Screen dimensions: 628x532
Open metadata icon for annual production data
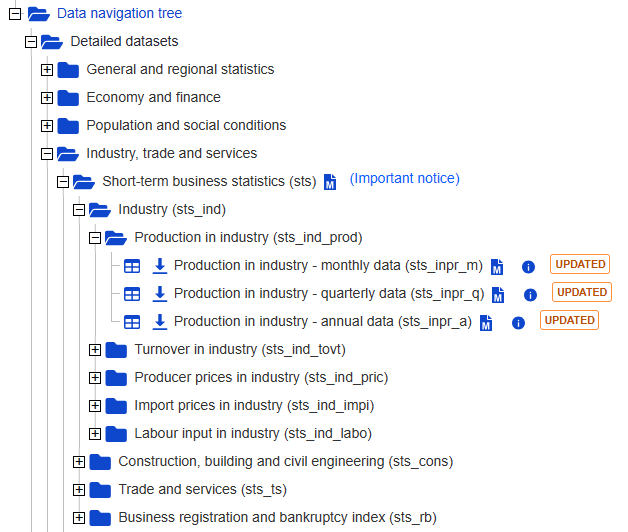(486, 323)
